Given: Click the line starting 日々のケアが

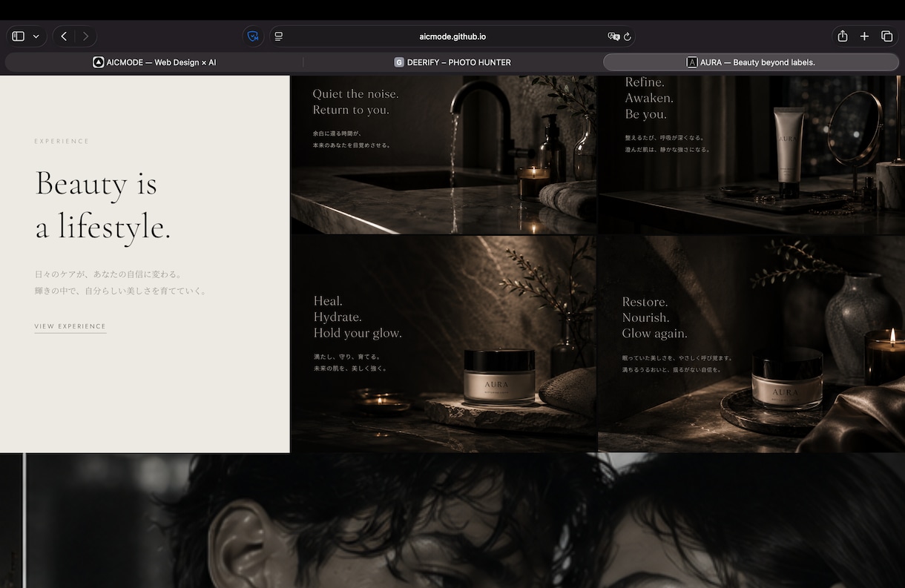Looking at the screenshot, I should tap(108, 274).
